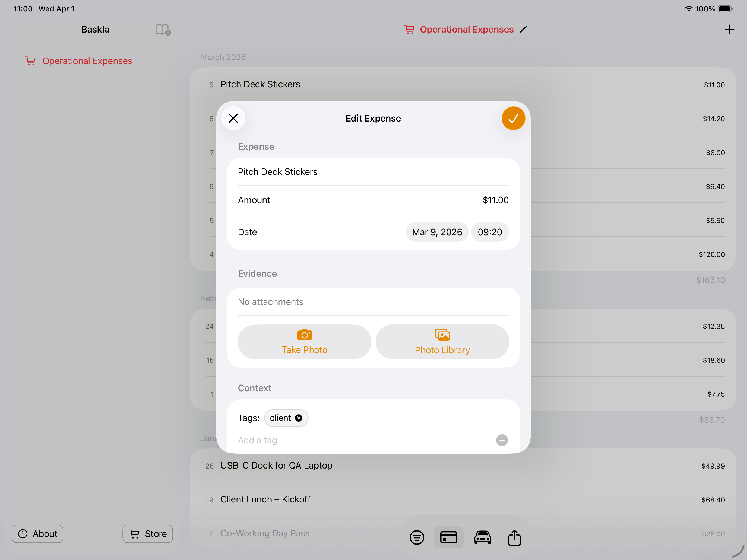Click the pencil icon beside Operational Expenses
This screenshot has width=747, height=560.
(523, 30)
